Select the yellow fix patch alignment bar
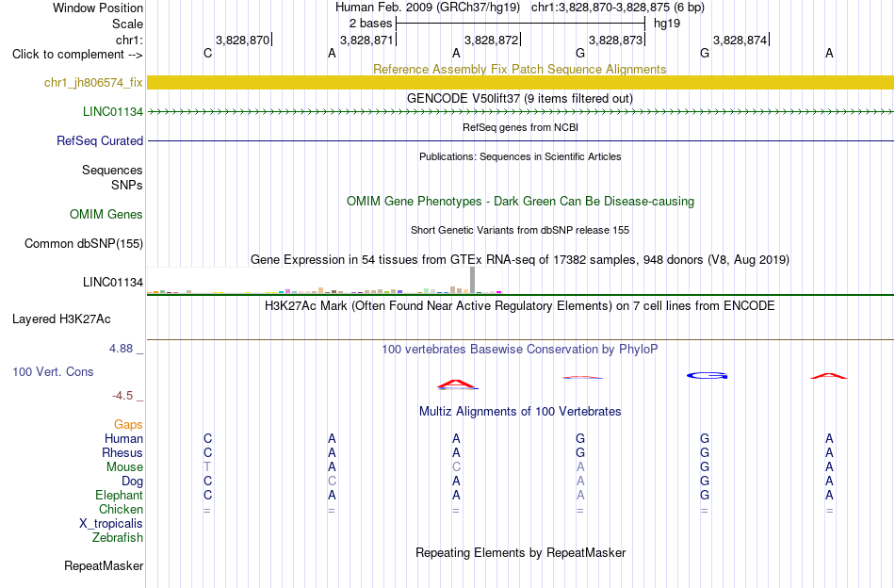The height and width of the screenshot is (588, 895). coord(520,82)
